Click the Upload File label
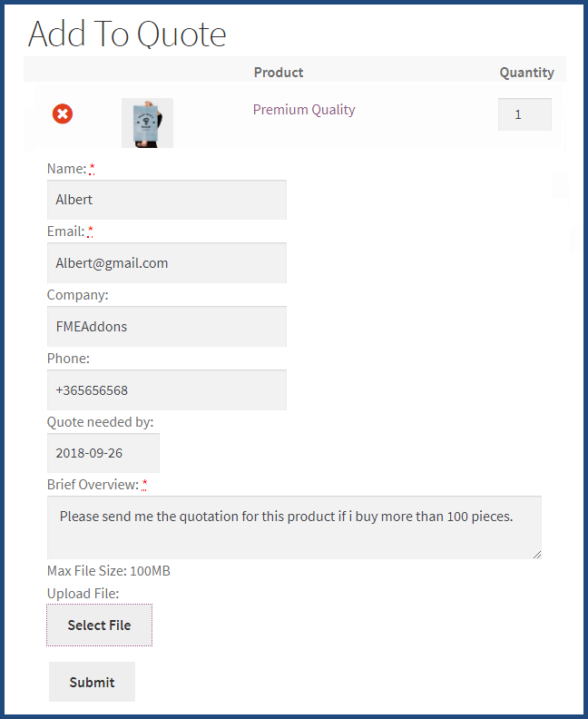Viewport: 588px width, 719px height. (x=83, y=594)
